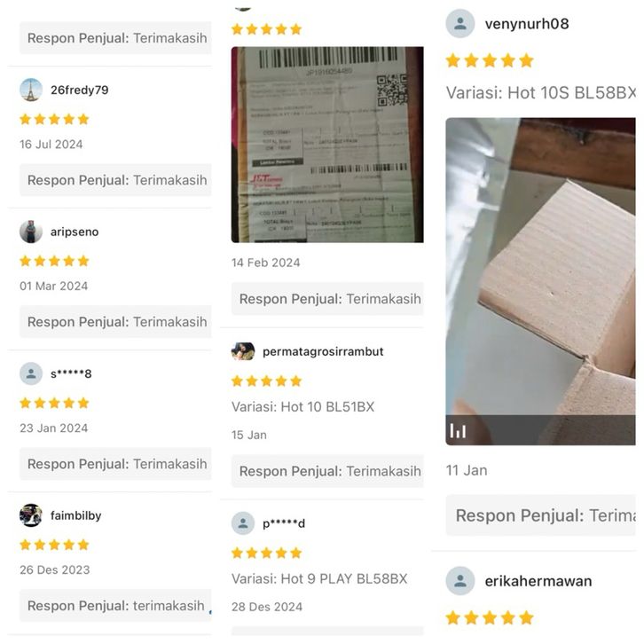644x644 pixels.
Task: Click Variasi: Hot 10 BL51BX text
Action: [303, 407]
